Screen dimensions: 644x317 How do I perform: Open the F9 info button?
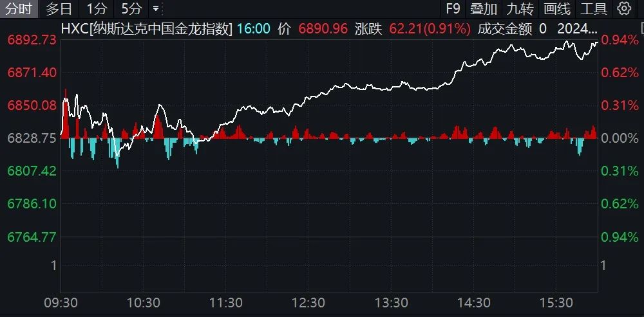(x=453, y=8)
